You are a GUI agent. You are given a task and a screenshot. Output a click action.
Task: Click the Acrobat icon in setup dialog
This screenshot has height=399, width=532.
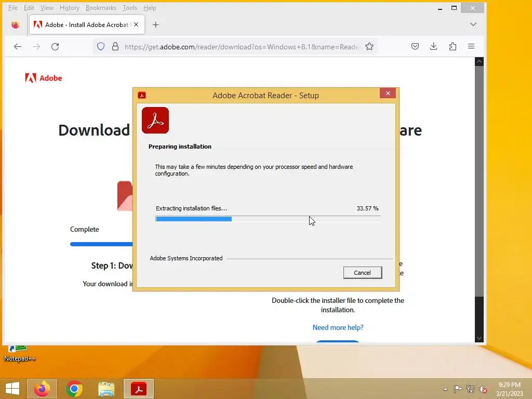155,121
